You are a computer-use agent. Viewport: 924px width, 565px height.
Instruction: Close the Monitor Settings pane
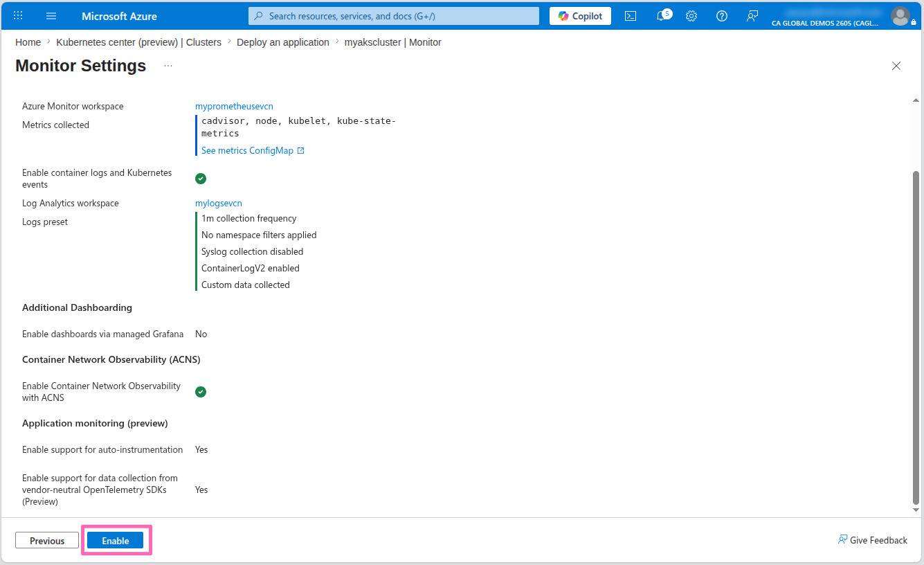pos(896,66)
